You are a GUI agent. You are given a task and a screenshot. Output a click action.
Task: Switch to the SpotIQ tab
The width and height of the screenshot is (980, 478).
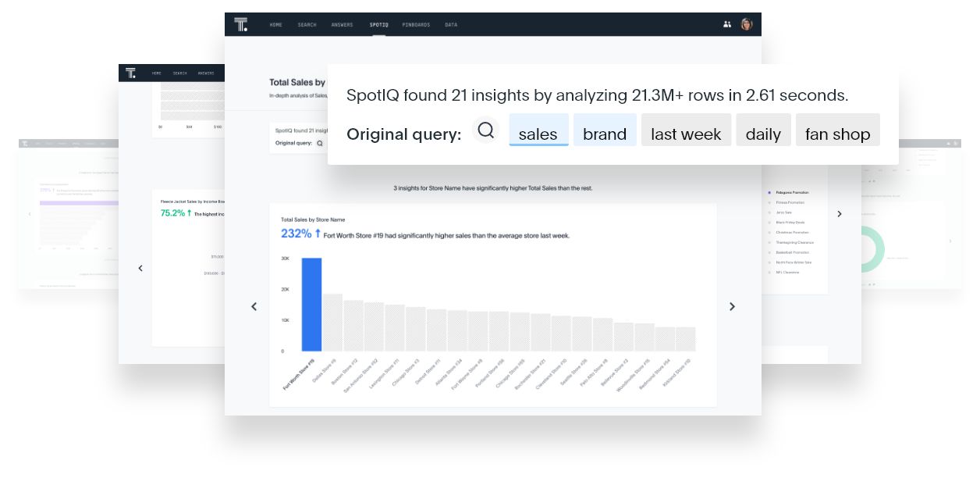point(378,25)
